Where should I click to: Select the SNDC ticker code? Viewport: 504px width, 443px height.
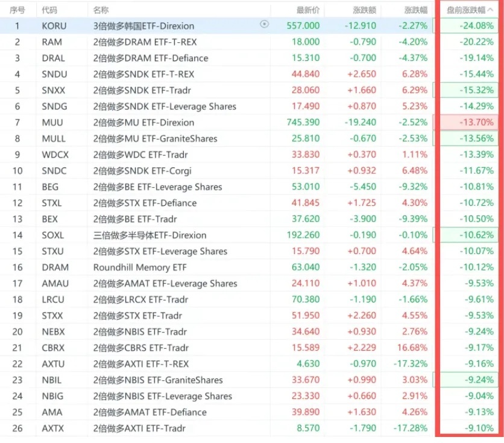[54, 171]
